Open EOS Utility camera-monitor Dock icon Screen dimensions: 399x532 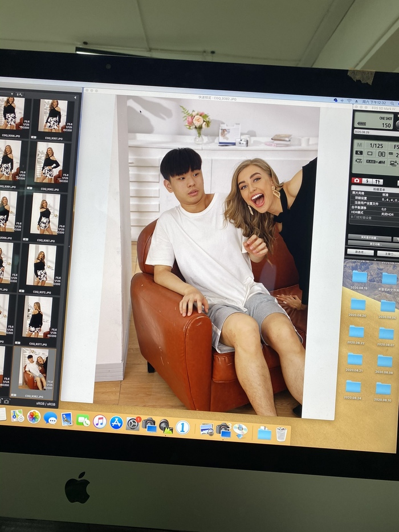149,425
